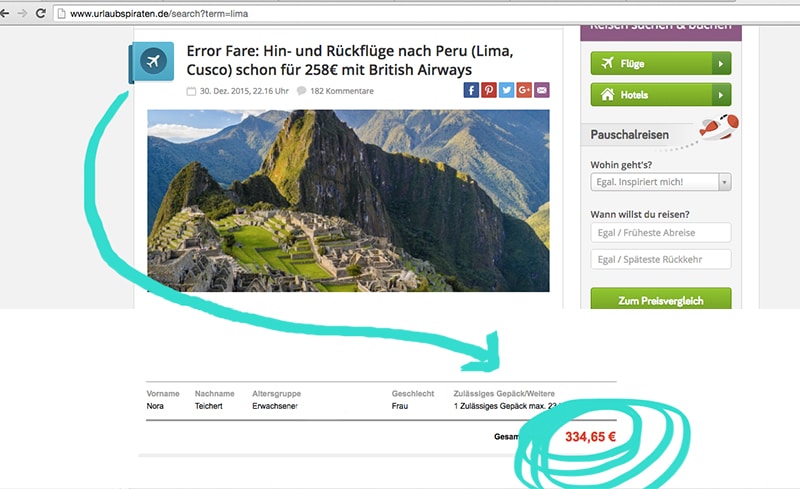The width and height of the screenshot is (800, 489).
Task: Expand arrow on the Flüge button
Action: click(x=721, y=63)
